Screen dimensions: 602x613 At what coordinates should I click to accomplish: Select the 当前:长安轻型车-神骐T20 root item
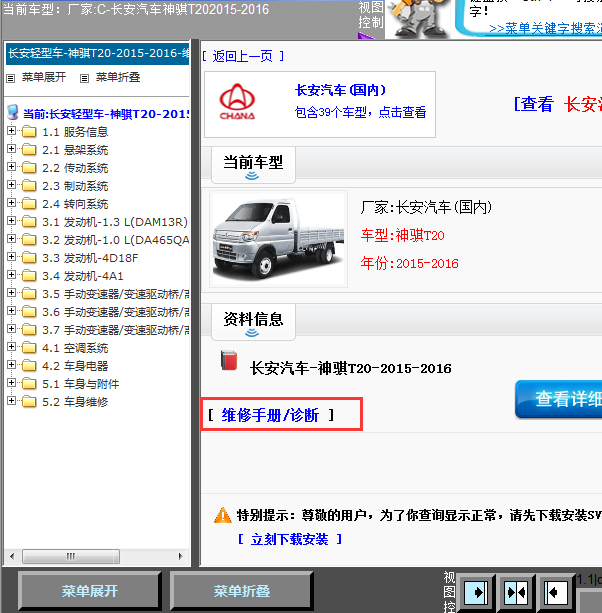coord(106,114)
